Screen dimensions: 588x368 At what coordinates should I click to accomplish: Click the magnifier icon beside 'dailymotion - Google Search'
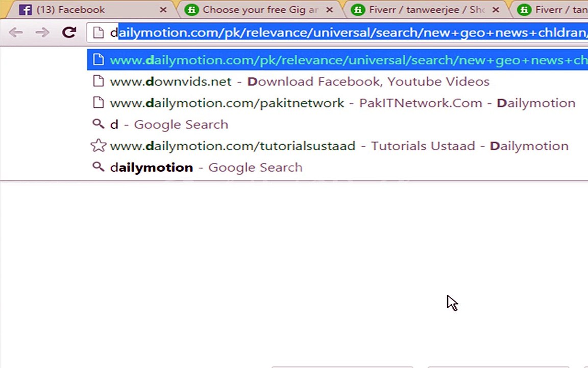[x=98, y=166]
